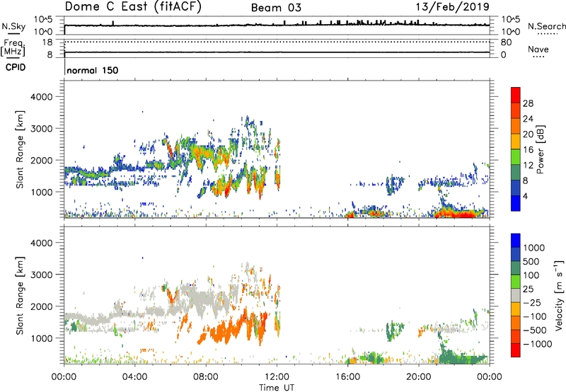566x392 pixels.
Task: Click the "-1000" velocity colorbar label
Action: pyautogui.click(x=537, y=344)
